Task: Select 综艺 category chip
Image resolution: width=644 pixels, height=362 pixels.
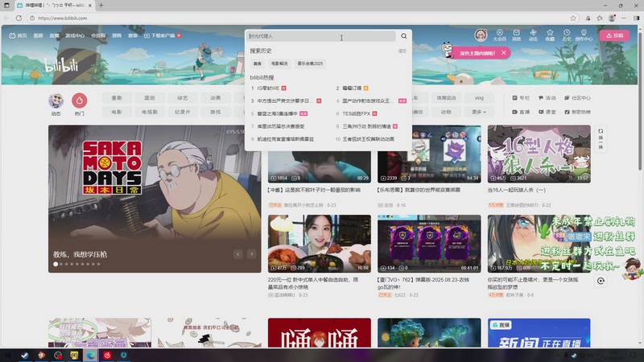Action: click(x=183, y=98)
